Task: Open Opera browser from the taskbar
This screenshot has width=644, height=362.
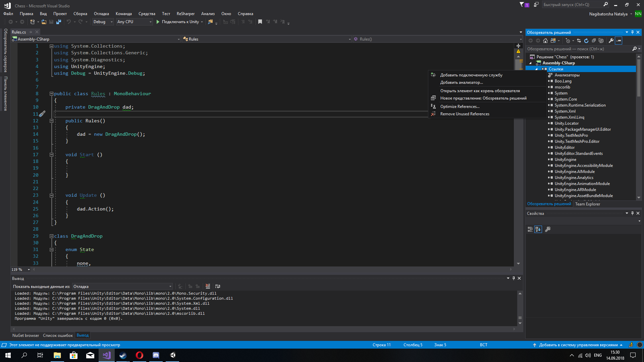Action: tap(140, 355)
